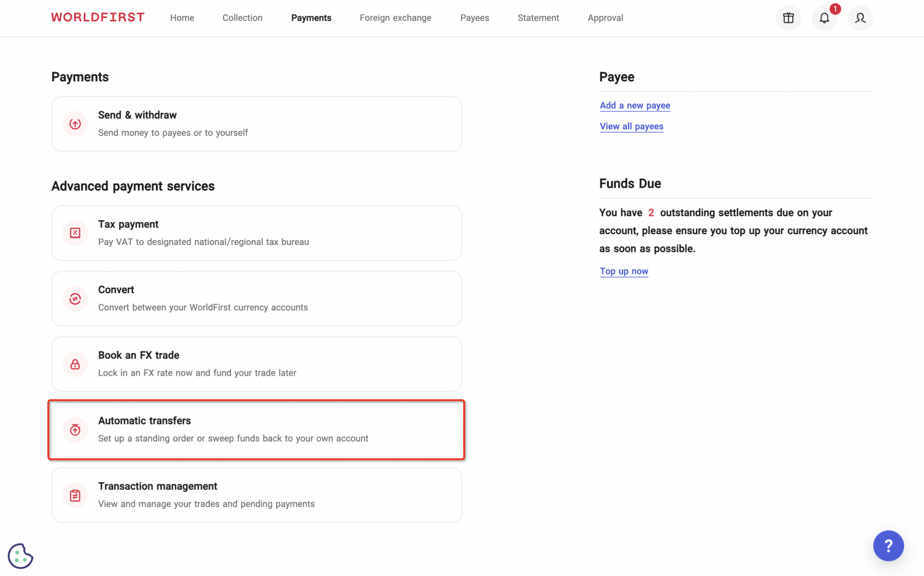Open the notification bell with red badge
This screenshot has width=924, height=576.
coord(824,18)
